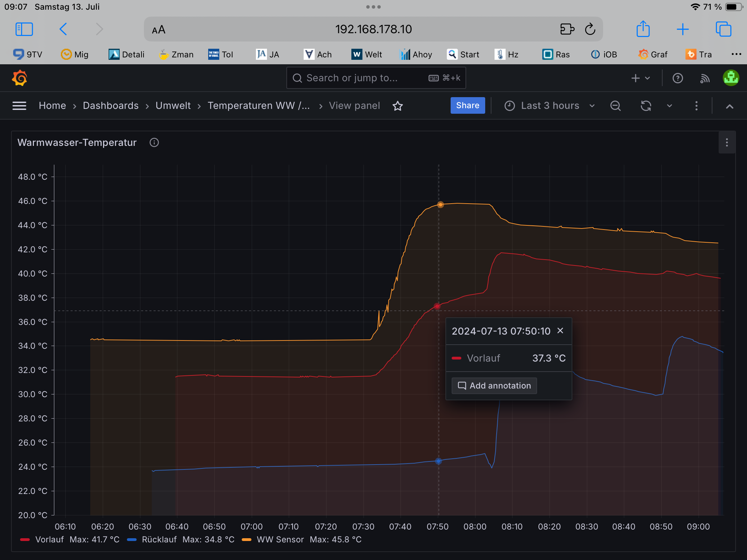Navigate to Dashboards breadcrumb
Viewport: 747px width, 560px height.
(111, 106)
